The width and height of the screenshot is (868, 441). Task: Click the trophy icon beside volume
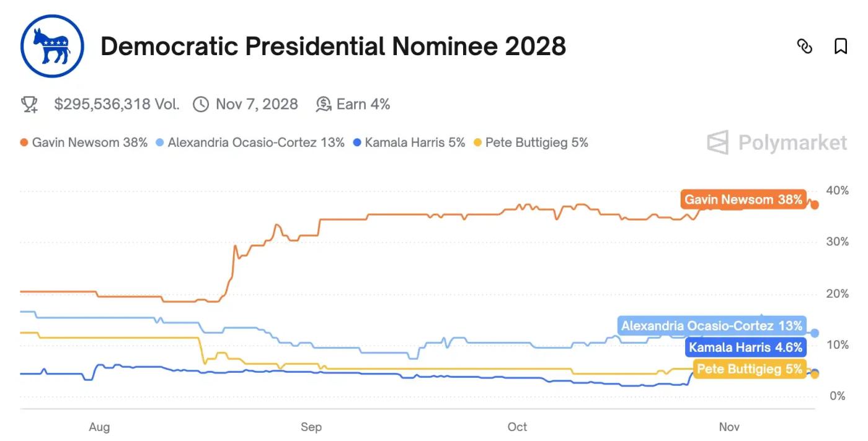click(x=29, y=104)
